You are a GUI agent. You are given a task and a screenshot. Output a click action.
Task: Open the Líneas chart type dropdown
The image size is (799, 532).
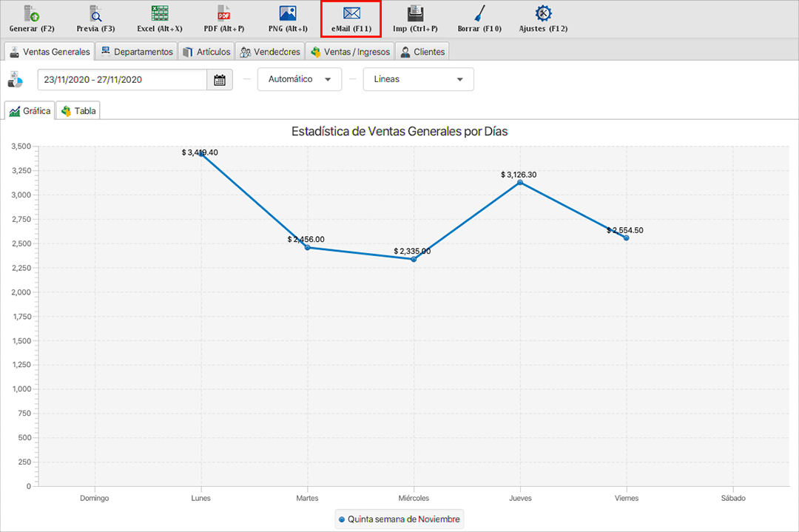pyautogui.click(x=418, y=79)
